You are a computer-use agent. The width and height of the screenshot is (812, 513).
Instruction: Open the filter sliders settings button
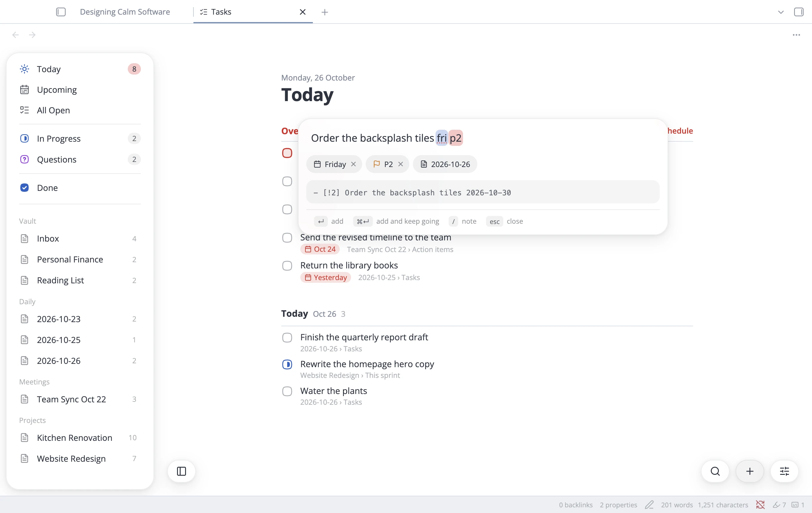[784, 471]
